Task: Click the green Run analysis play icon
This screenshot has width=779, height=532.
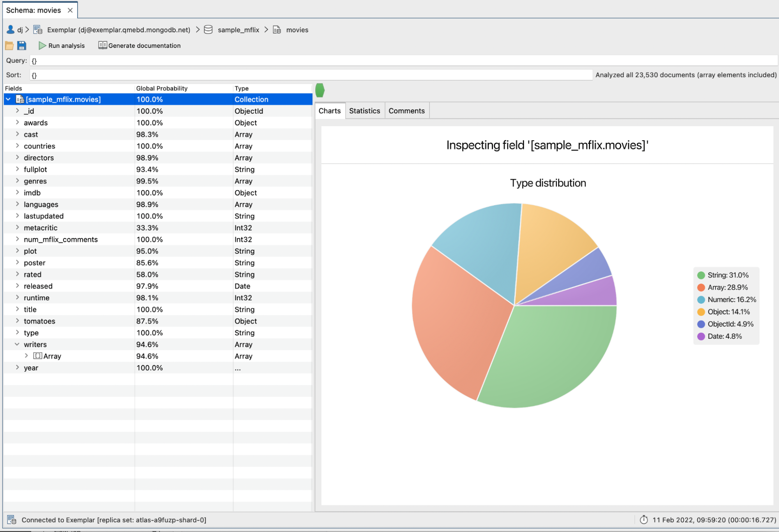Action: [x=42, y=46]
